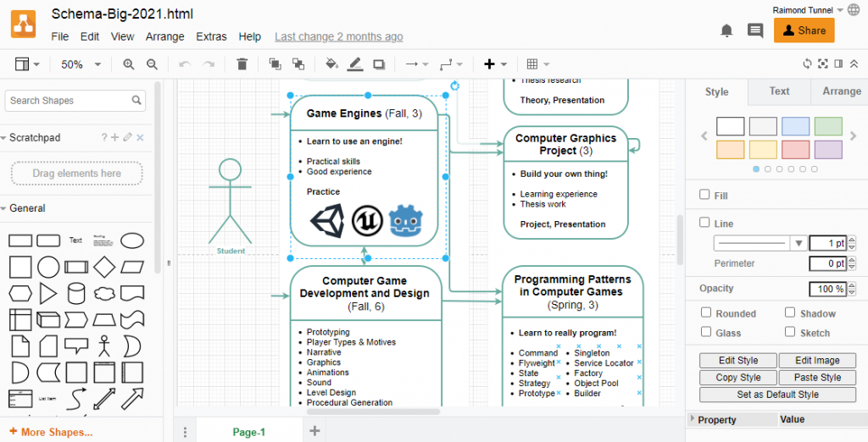Click the Zoom Out magnifier icon
Viewport: 868px width, 442px height.
[x=152, y=64]
